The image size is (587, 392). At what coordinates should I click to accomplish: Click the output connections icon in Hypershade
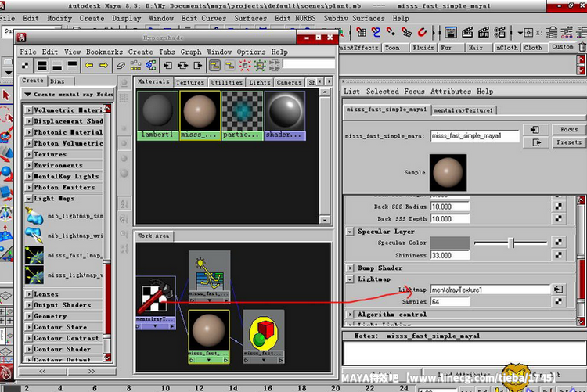[x=198, y=66]
